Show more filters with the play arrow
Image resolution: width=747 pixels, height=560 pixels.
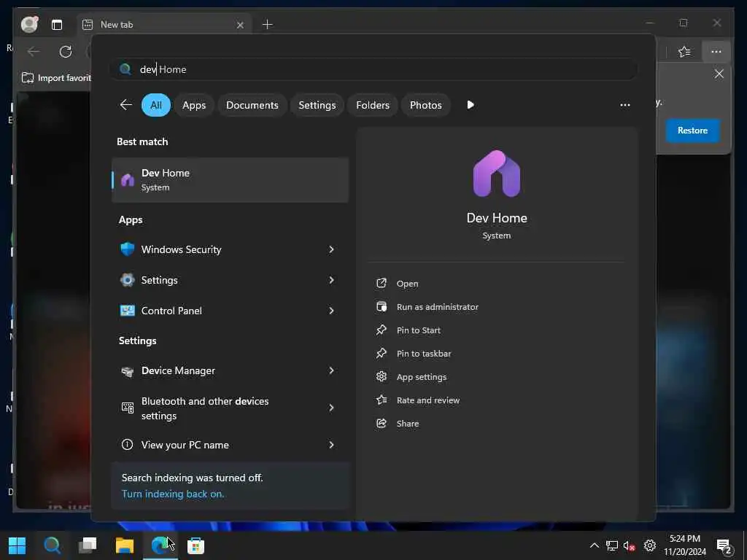click(471, 105)
